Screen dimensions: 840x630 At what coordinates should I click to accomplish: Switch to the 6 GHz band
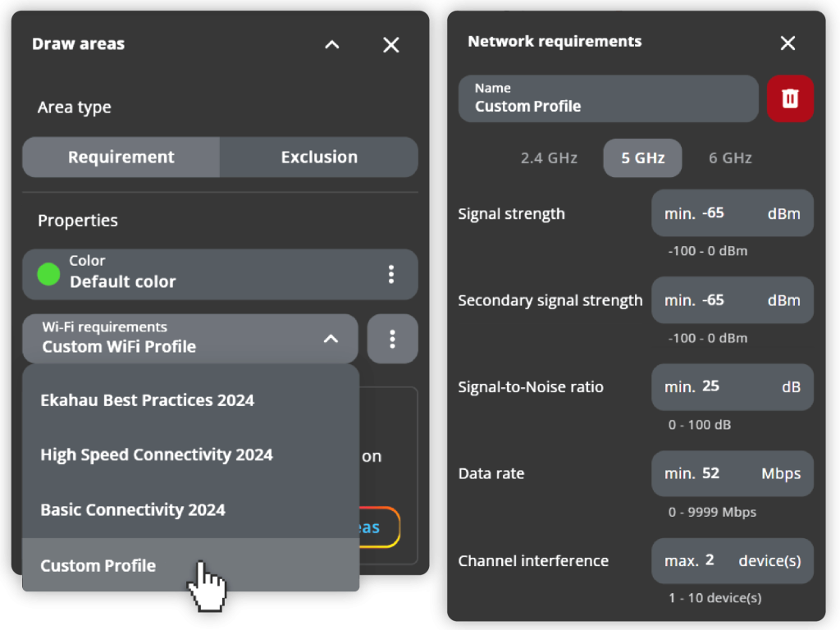click(x=730, y=158)
